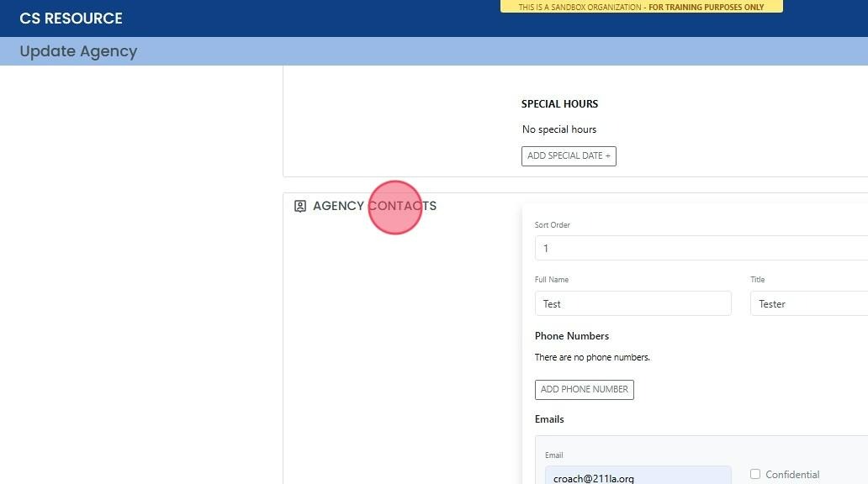This screenshot has width=868, height=484.
Task: Click the Email field with croach@211la.org
Action: [638, 477]
